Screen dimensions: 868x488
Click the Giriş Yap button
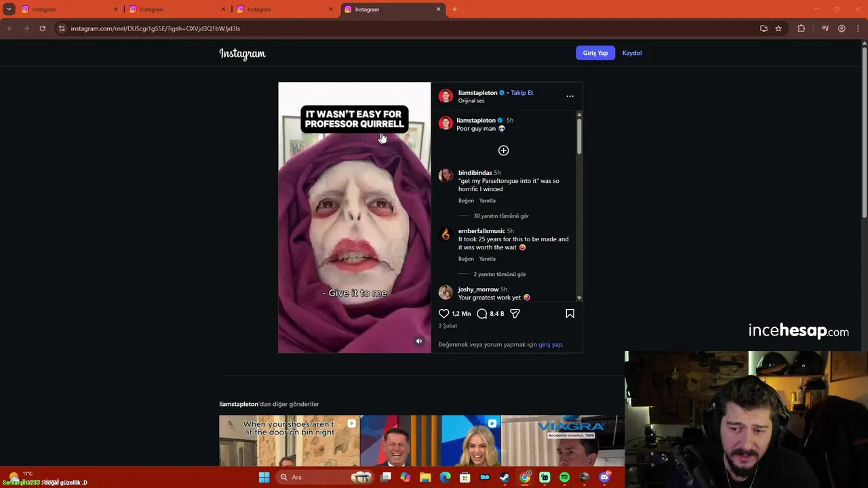point(595,53)
